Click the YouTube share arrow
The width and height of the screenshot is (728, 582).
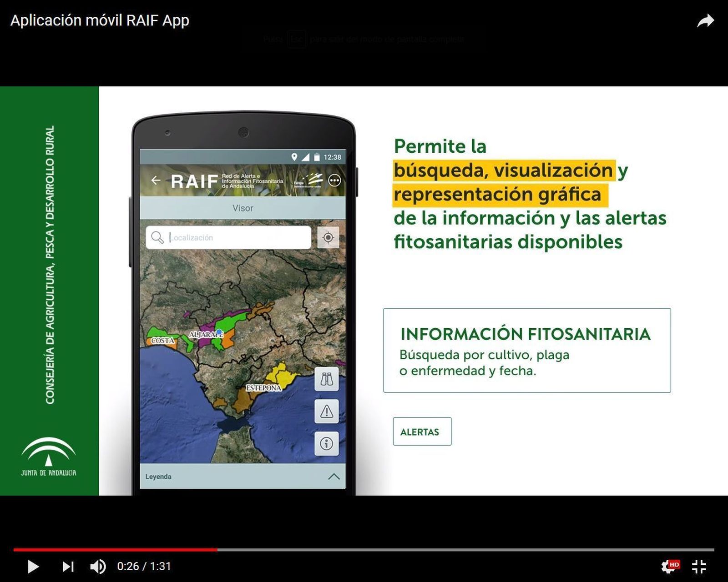coord(707,20)
